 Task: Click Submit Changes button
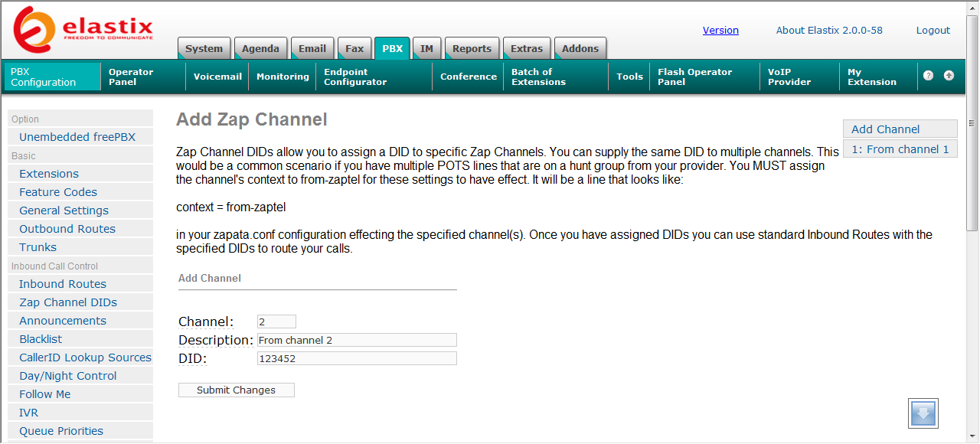click(237, 390)
